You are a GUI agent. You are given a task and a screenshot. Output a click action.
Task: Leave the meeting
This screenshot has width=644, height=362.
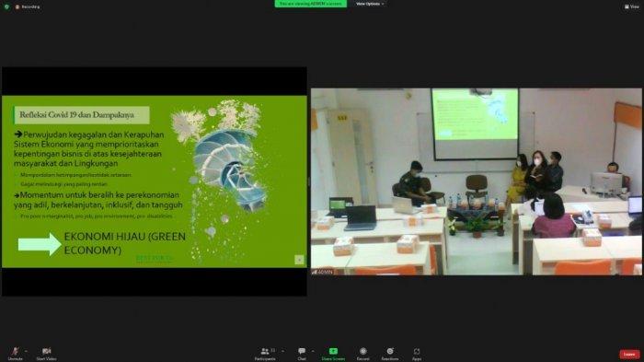point(629,354)
